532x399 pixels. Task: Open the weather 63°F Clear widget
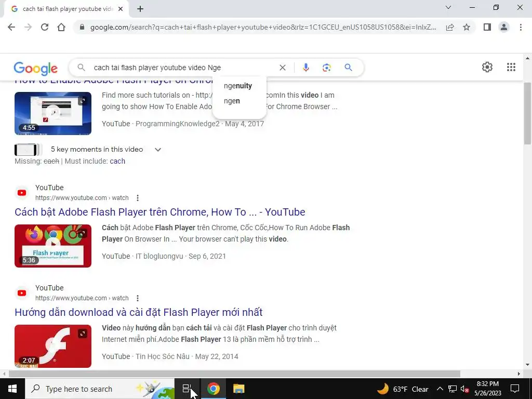click(x=403, y=389)
